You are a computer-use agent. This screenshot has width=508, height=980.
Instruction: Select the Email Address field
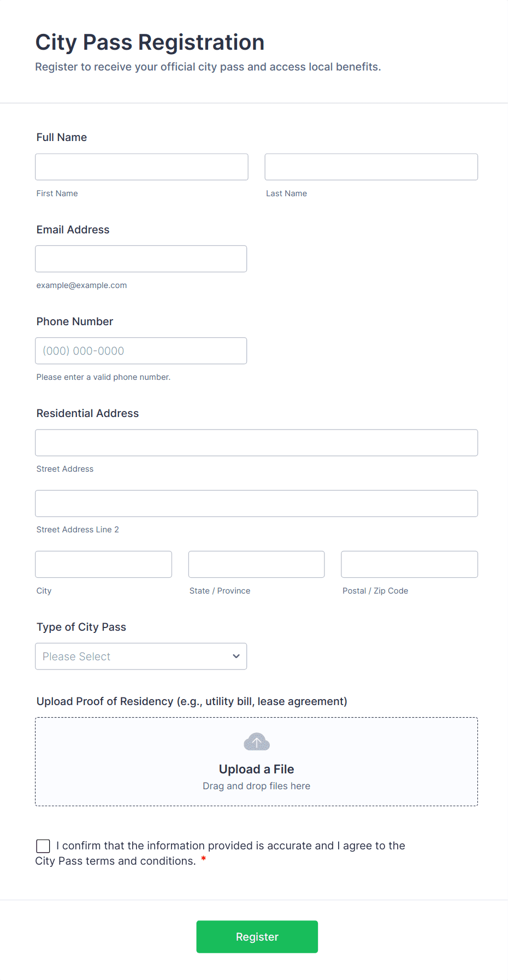(x=140, y=259)
